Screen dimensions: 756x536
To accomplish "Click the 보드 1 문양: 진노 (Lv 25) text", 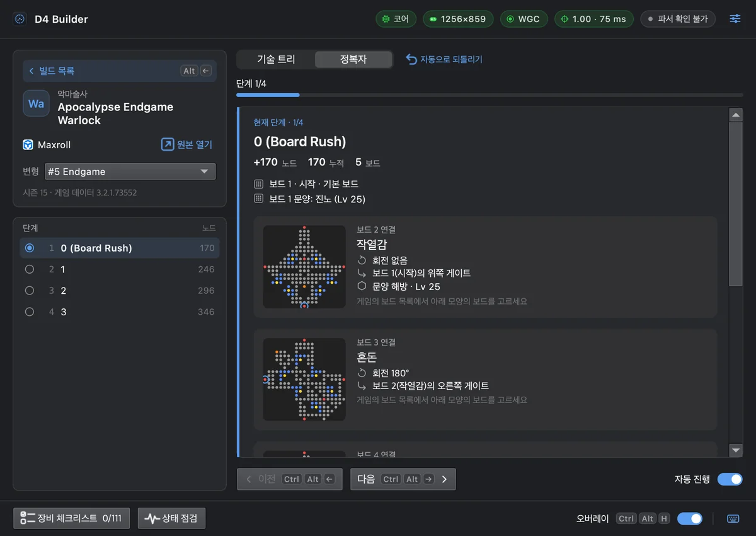I will [317, 199].
